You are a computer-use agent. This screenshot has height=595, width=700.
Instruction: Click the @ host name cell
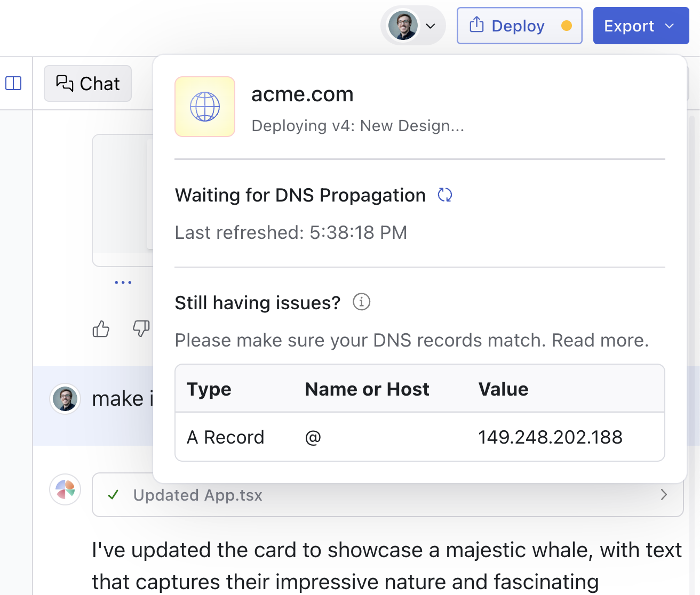[313, 437]
